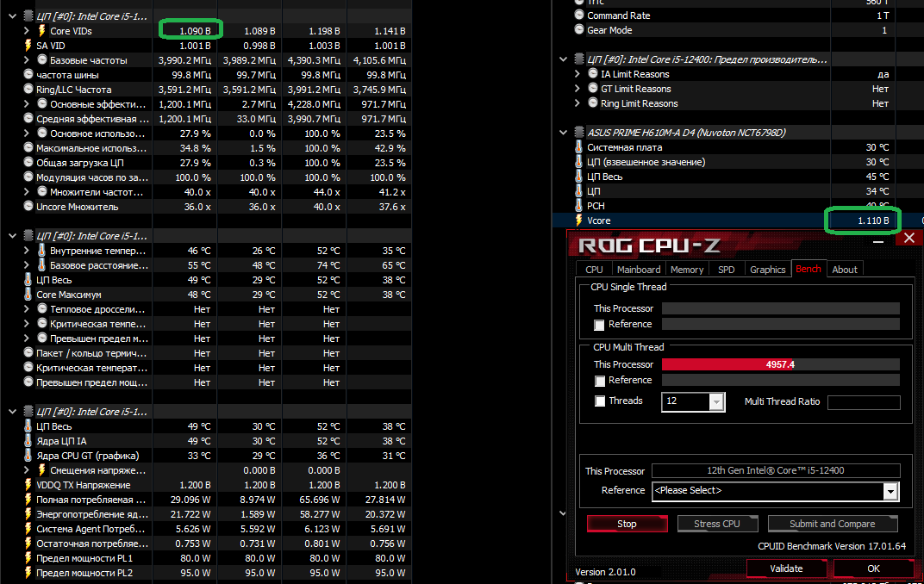
Task: Click the clock icon beside Общая загрузка ЦП
Action: click(x=28, y=163)
